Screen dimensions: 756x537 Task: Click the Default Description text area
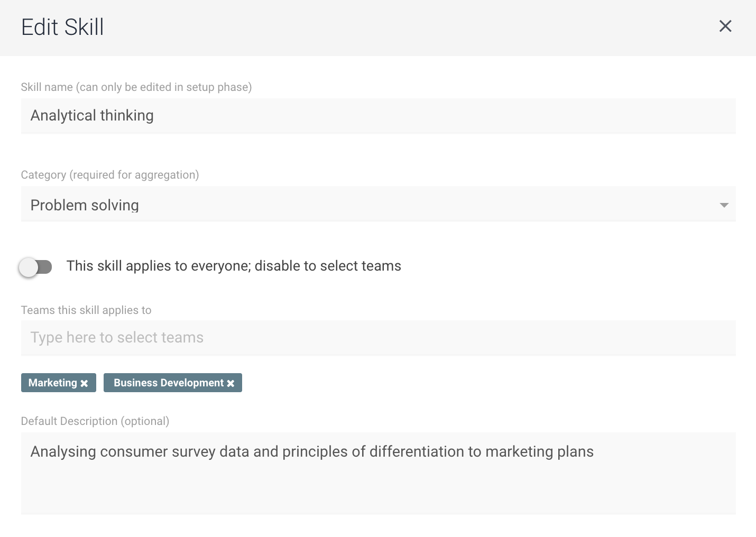pyautogui.click(x=378, y=474)
